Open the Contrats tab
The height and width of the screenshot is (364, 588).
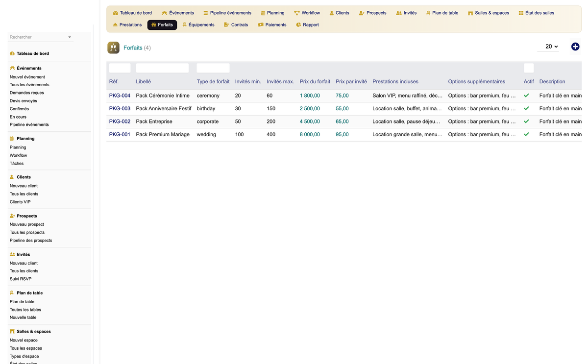[x=236, y=24]
